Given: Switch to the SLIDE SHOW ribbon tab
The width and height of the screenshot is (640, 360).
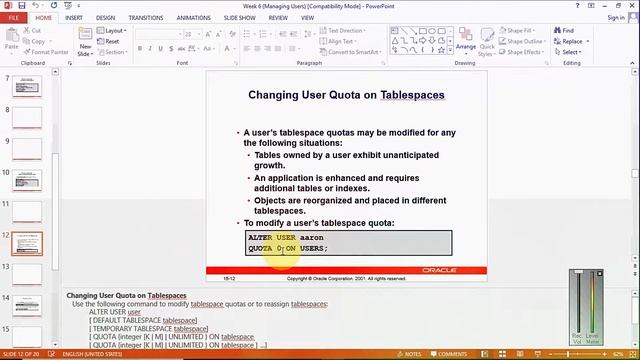Looking at the screenshot, I should [x=240, y=18].
